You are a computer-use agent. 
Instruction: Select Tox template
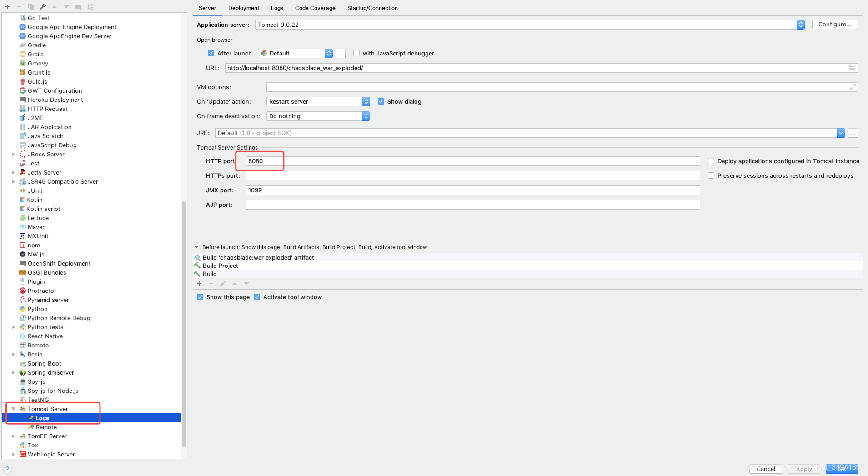click(33, 445)
